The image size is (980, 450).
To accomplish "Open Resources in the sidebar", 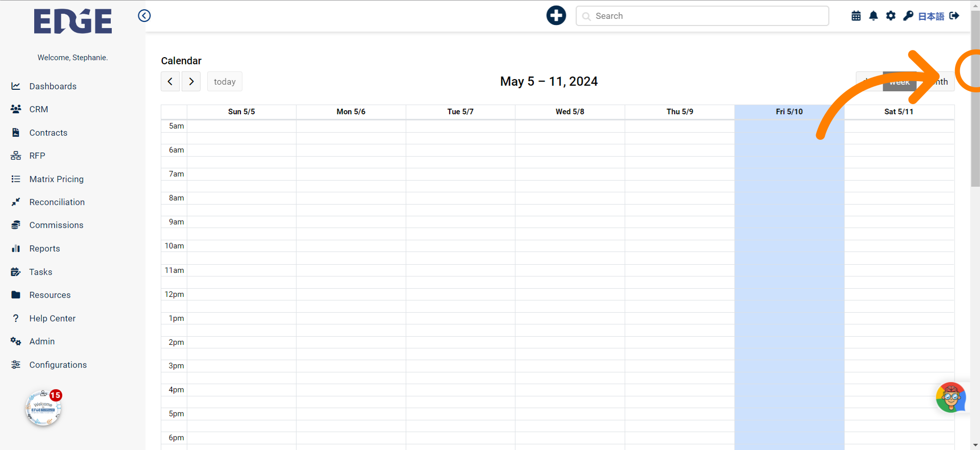I will point(50,295).
